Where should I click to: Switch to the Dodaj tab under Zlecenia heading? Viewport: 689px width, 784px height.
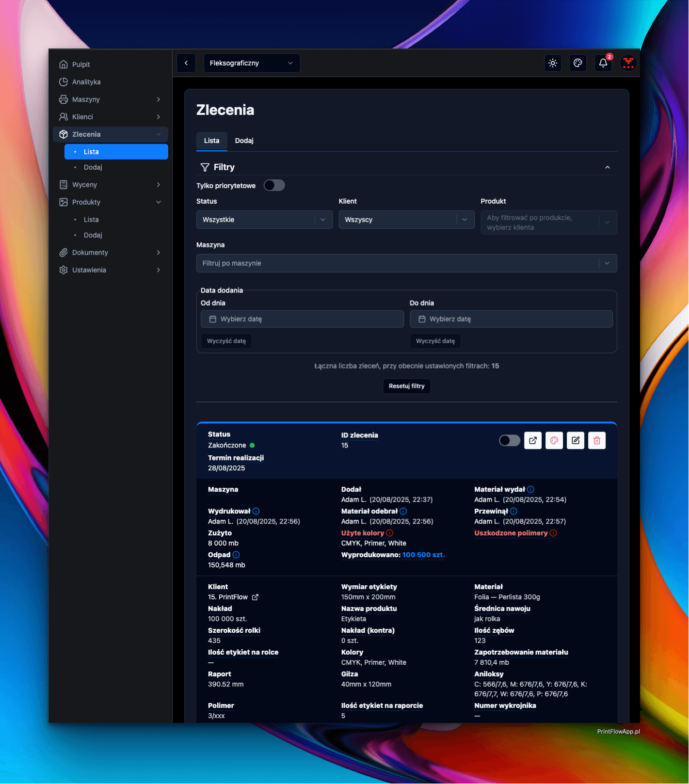coord(244,141)
